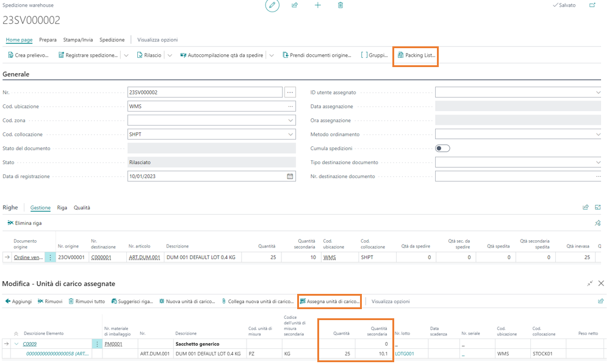Switch to the Prepara tab
The width and height of the screenshot is (609, 364).
(48, 40)
